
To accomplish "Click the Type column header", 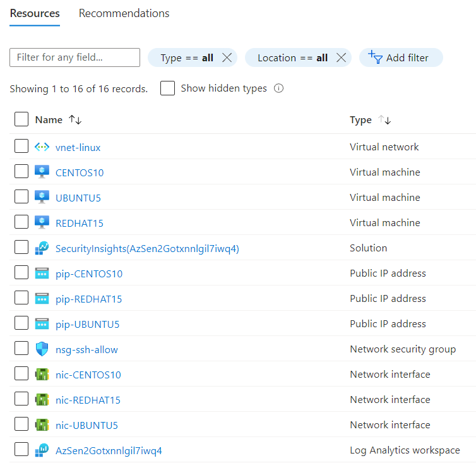I will [x=360, y=120].
